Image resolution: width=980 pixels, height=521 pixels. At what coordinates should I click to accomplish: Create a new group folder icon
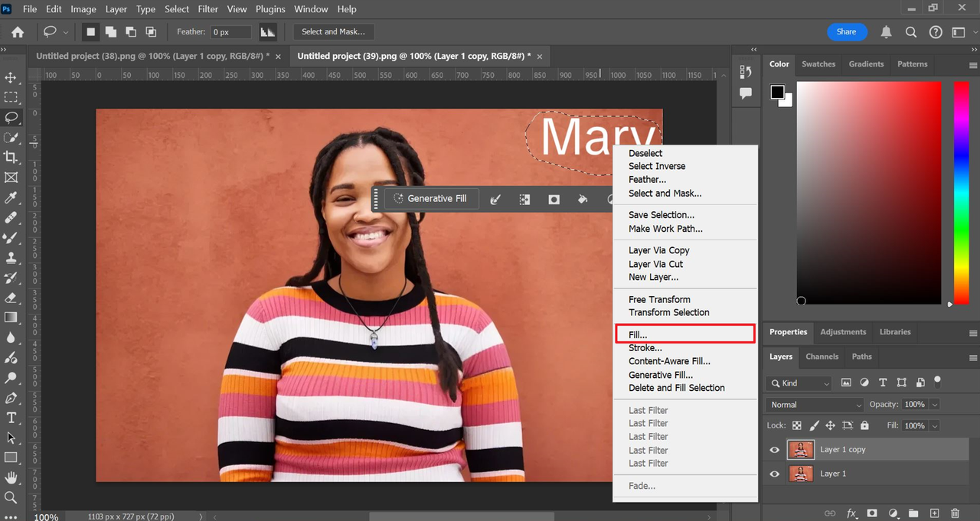pyautogui.click(x=913, y=513)
